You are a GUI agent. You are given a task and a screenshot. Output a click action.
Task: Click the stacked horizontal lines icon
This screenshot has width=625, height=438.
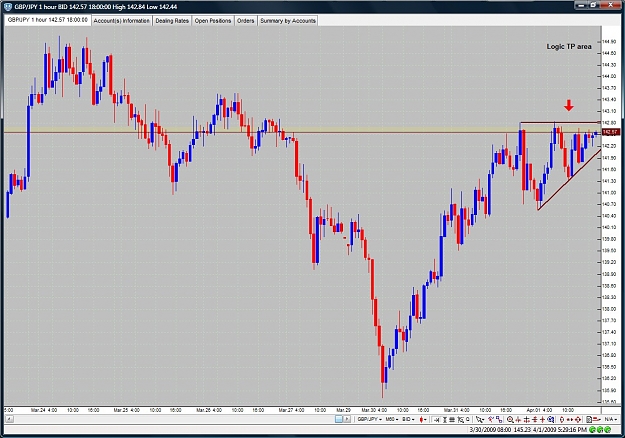[452, 419]
